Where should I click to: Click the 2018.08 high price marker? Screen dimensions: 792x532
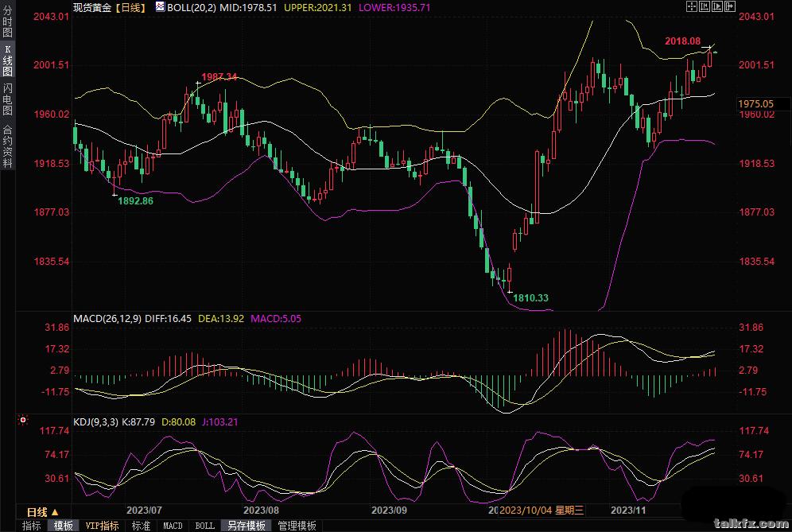point(682,41)
